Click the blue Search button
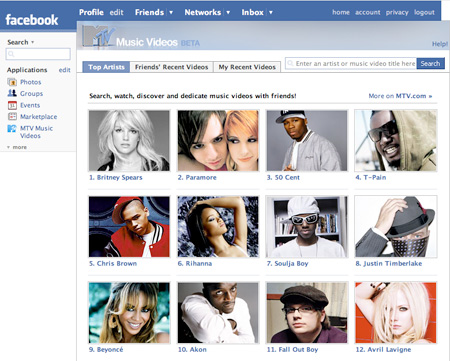 click(x=430, y=63)
